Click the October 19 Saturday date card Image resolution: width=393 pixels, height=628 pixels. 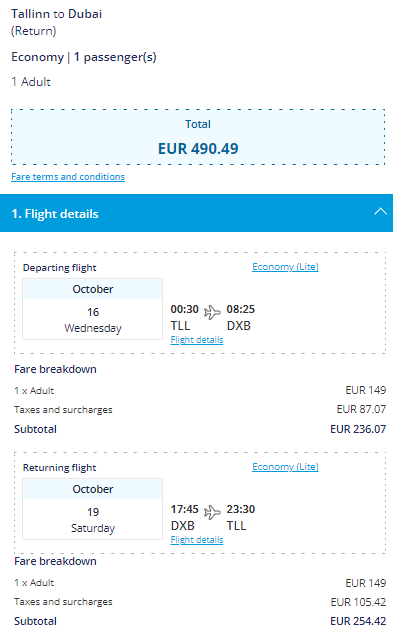[x=93, y=509]
